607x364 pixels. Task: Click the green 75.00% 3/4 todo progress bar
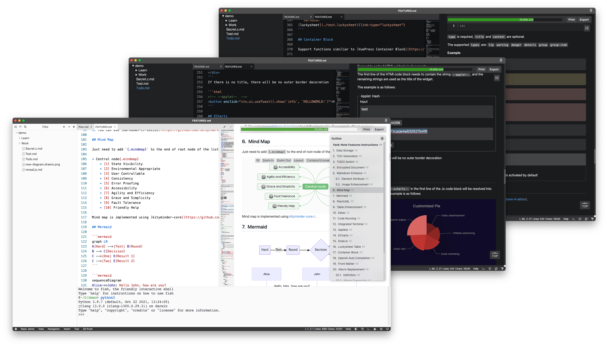pos(285,129)
